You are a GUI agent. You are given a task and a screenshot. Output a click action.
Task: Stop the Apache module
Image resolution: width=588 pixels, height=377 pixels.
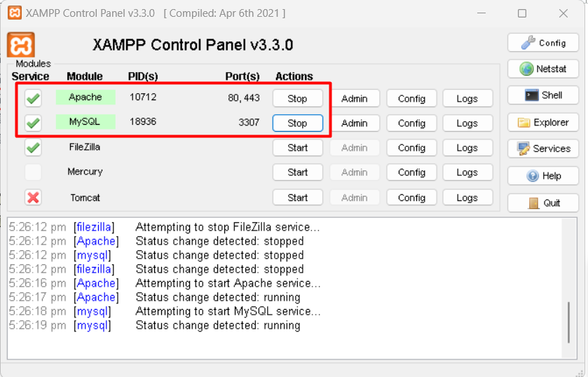coord(298,98)
